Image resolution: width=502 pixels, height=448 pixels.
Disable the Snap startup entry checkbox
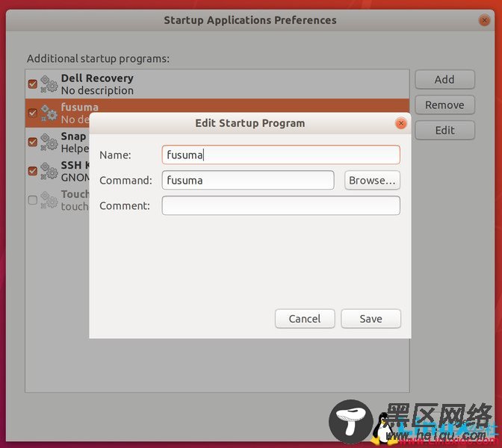point(33,142)
